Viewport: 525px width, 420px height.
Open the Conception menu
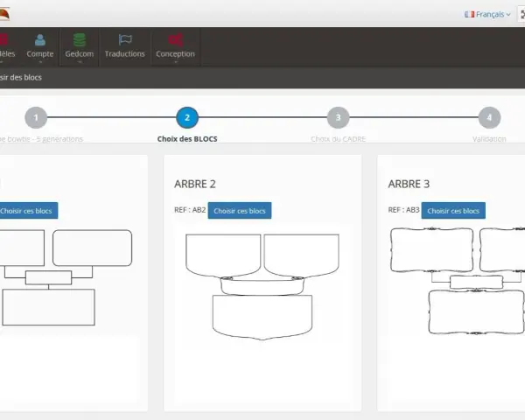(176, 47)
